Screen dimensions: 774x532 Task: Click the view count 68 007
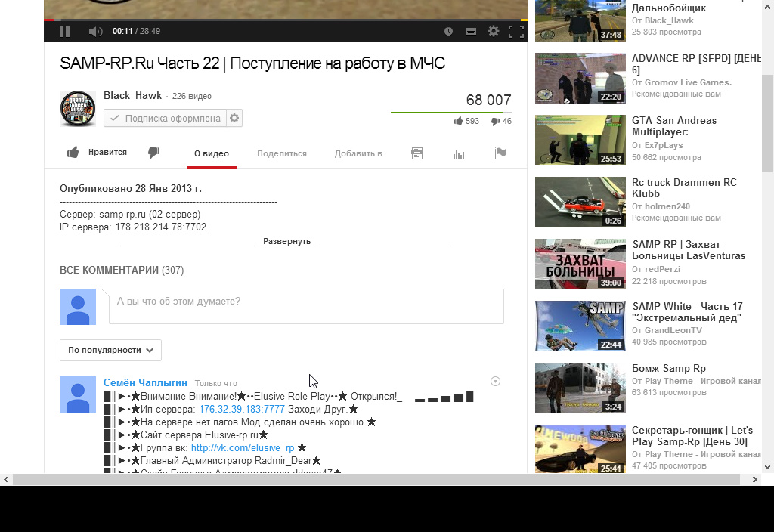coord(489,101)
